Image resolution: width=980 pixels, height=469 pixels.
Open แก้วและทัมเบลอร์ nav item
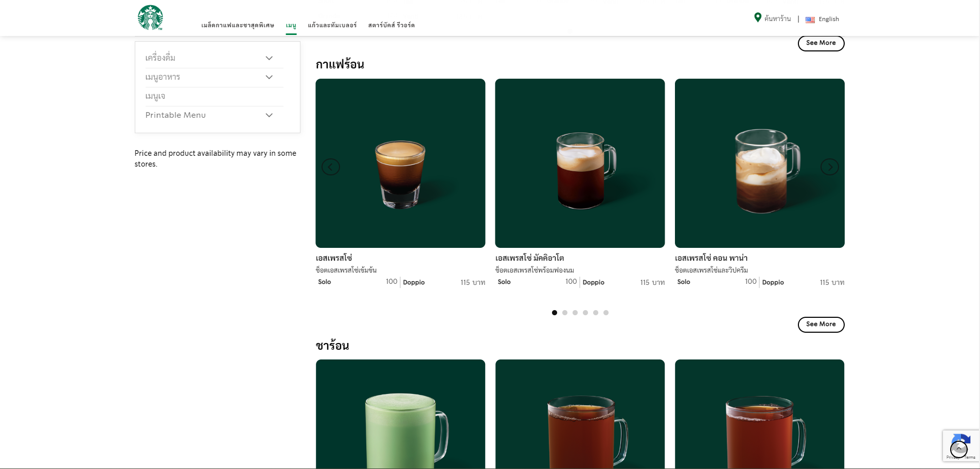332,25
